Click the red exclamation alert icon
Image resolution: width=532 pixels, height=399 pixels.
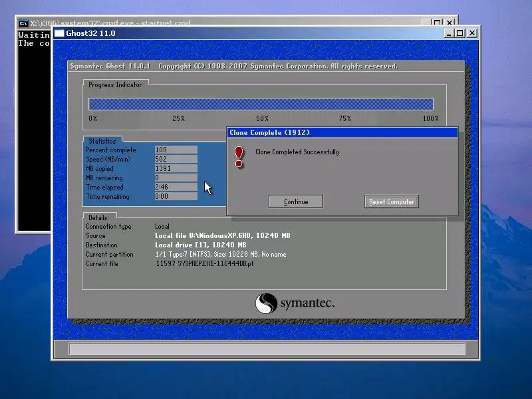239,157
